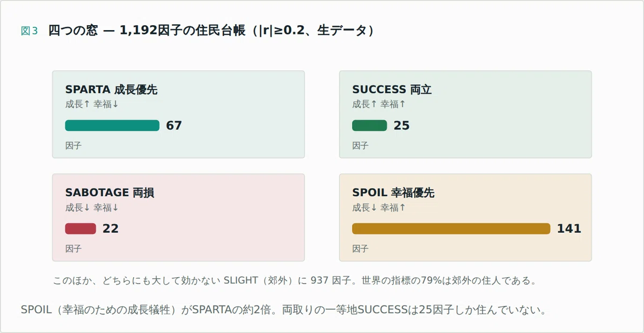
Task: Click the number 67 in SPARTA card
Action: (x=174, y=126)
